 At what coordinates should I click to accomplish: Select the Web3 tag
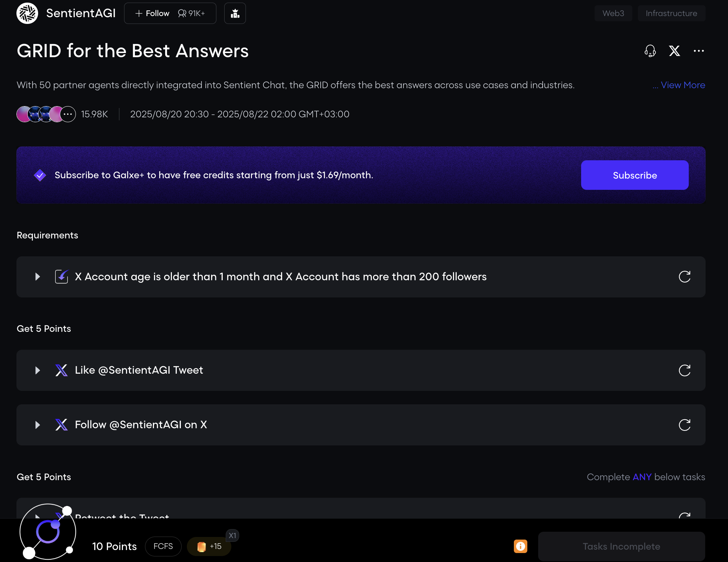coord(613,13)
